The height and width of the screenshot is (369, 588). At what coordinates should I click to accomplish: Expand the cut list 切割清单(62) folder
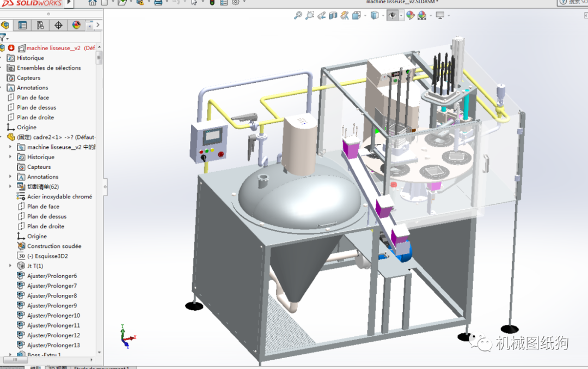tap(10, 186)
